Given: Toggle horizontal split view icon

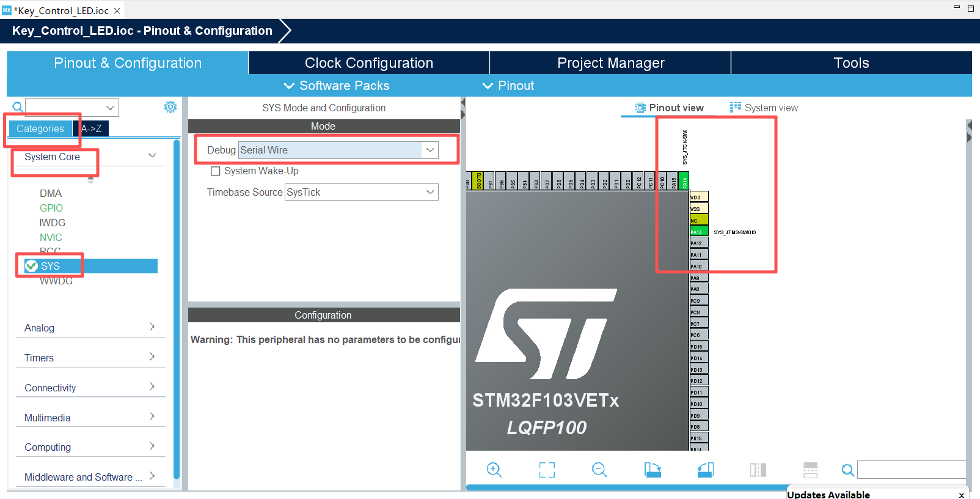Looking at the screenshot, I should pyautogui.click(x=811, y=470).
